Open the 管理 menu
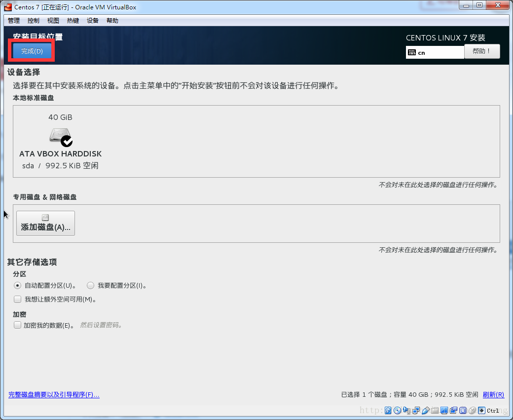Viewport: 513px width, 420px height. coord(14,21)
